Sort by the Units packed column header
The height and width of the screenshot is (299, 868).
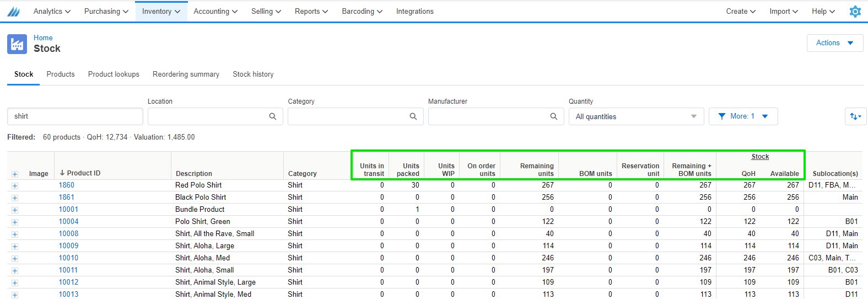click(x=408, y=169)
